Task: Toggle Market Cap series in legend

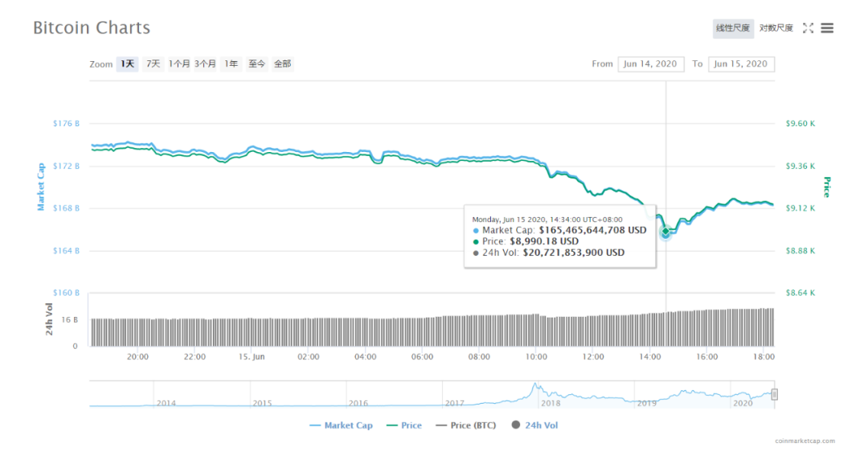Action: [341, 425]
